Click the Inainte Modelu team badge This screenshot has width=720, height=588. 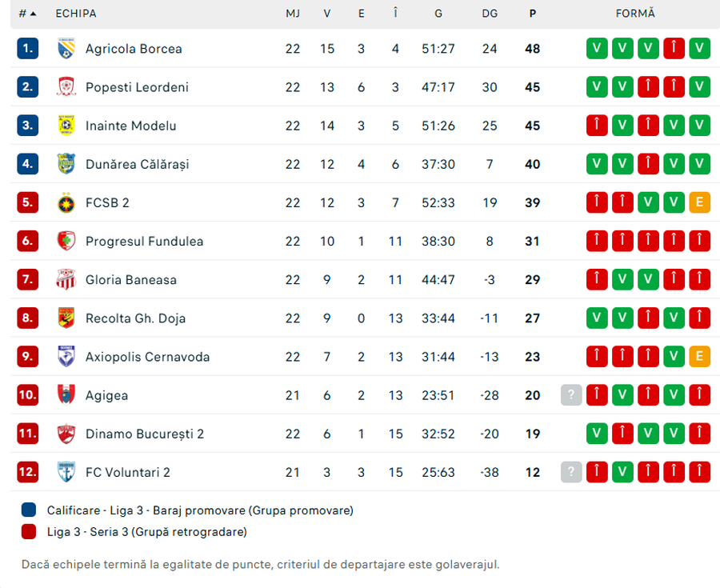[x=66, y=126]
